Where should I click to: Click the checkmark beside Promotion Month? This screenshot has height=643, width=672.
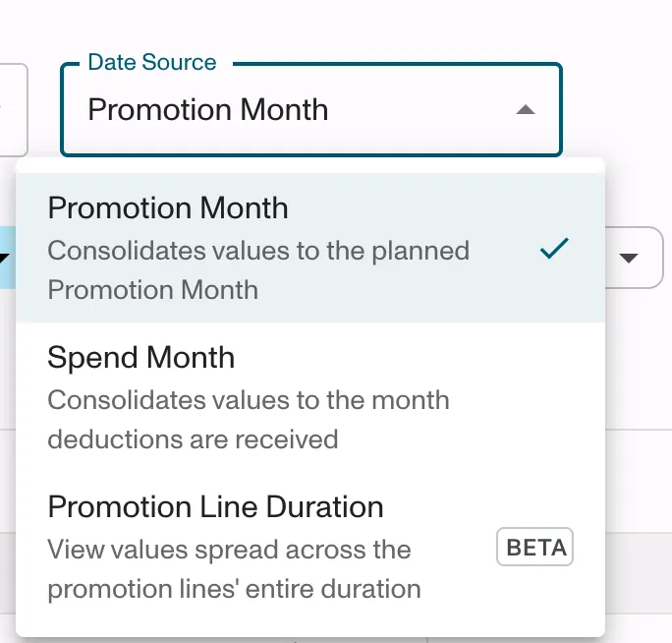click(x=554, y=249)
